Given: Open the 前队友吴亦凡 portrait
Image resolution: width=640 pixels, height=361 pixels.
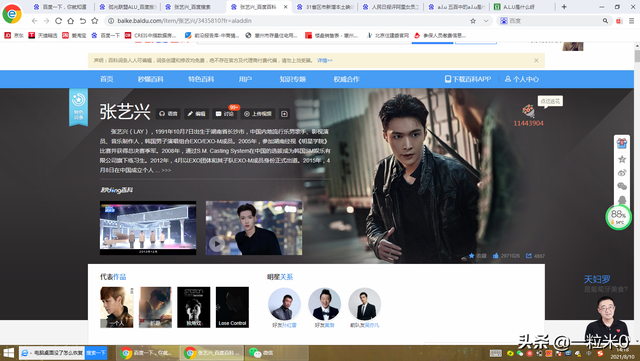Looking at the screenshot, I should pyautogui.click(x=364, y=304).
